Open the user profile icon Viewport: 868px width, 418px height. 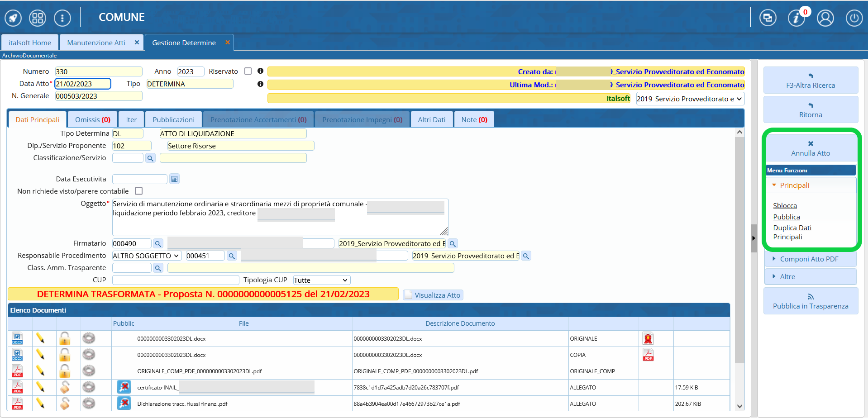coord(825,18)
